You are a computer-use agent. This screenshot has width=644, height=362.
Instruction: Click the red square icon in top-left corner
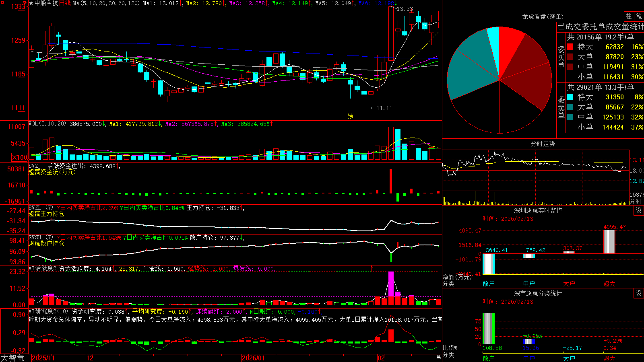tap(2, 2)
